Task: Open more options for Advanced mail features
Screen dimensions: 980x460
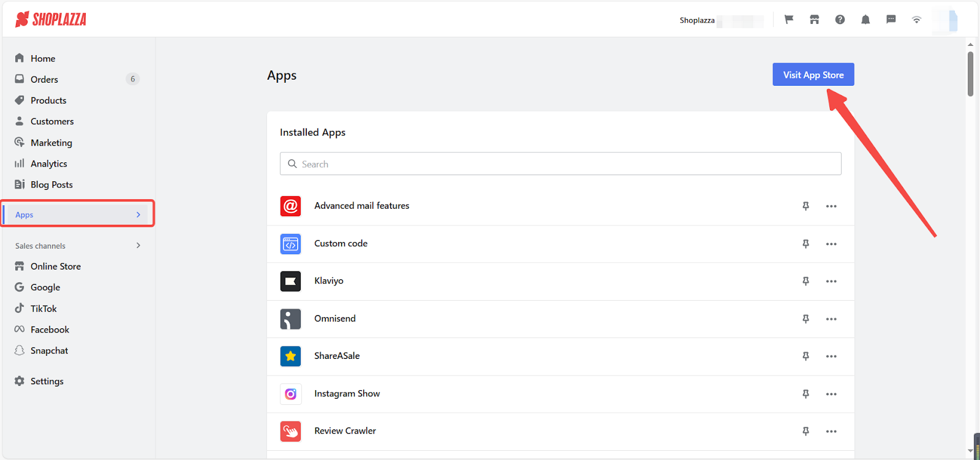Action: 831,206
